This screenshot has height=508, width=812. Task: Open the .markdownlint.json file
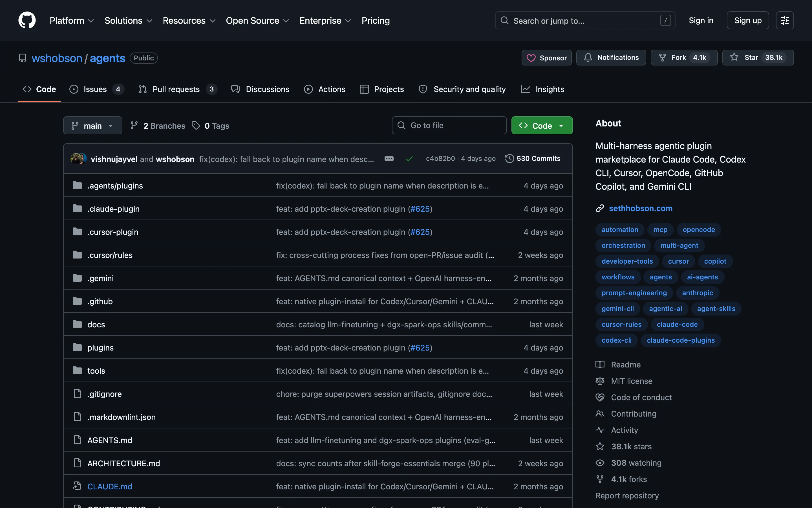pyautogui.click(x=122, y=417)
